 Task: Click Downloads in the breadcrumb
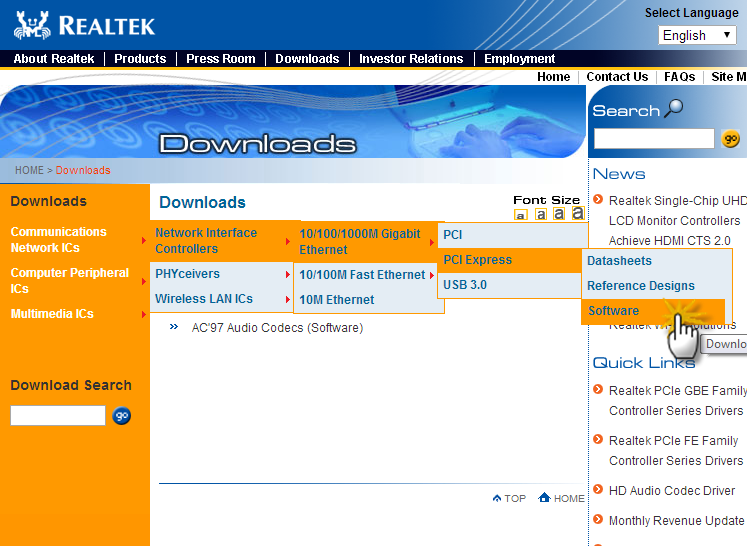(x=83, y=170)
